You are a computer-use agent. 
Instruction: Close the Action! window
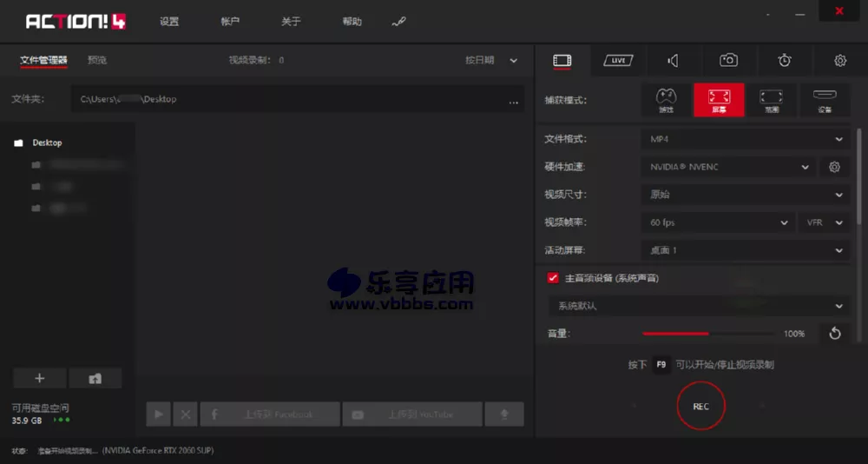pyautogui.click(x=839, y=10)
